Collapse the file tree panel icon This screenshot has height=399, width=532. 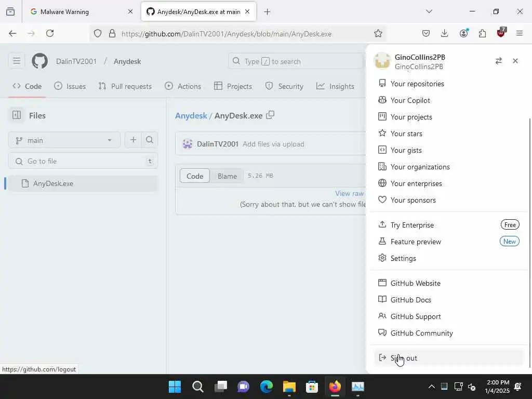tap(17, 115)
